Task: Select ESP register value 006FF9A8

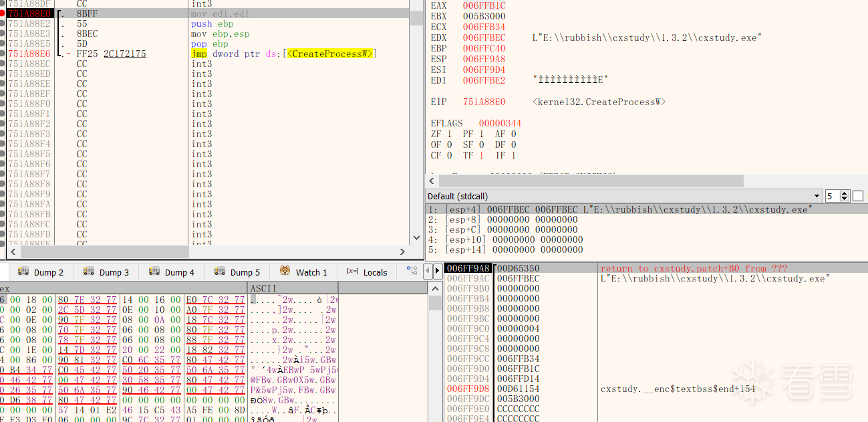Action: pos(484,59)
